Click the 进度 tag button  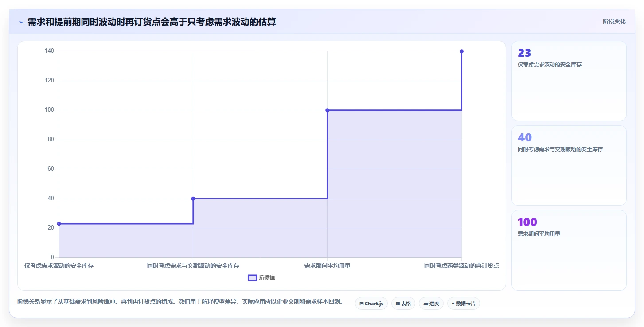431,304
